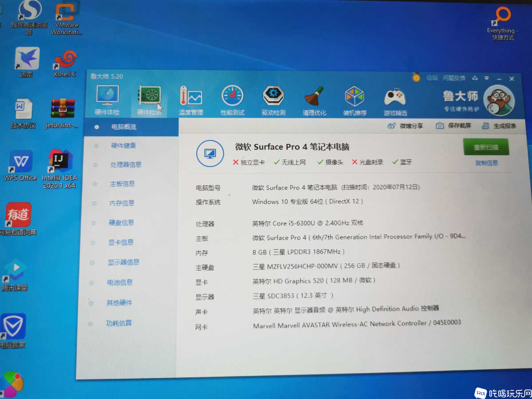Share via 微博分享
This screenshot has width=532, height=399.
tap(405, 126)
